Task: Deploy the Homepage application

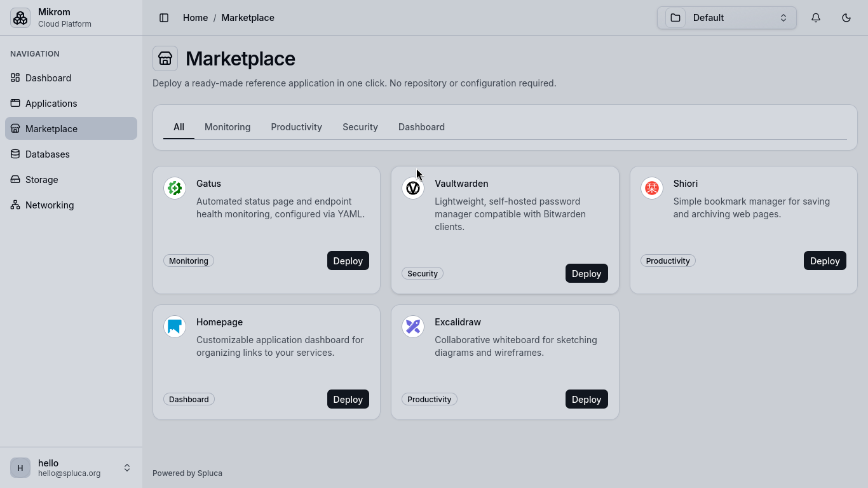Action: coord(348,399)
